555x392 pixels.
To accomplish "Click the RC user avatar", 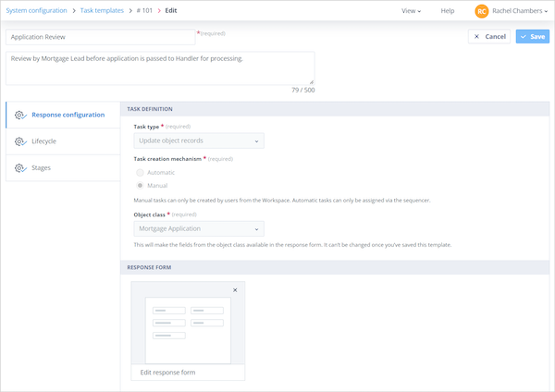I will [481, 11].
